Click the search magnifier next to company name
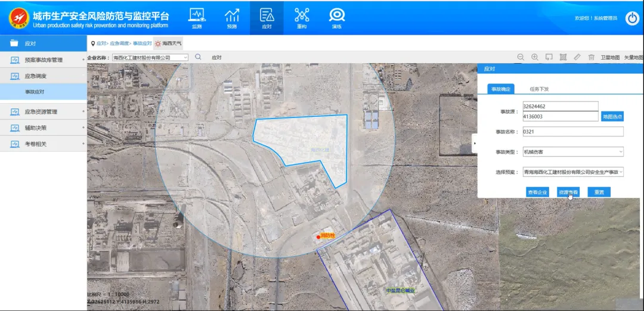Image resolution: width=644 pixels, height=311 pixels. pyautogui.click(x=198, y=57)
